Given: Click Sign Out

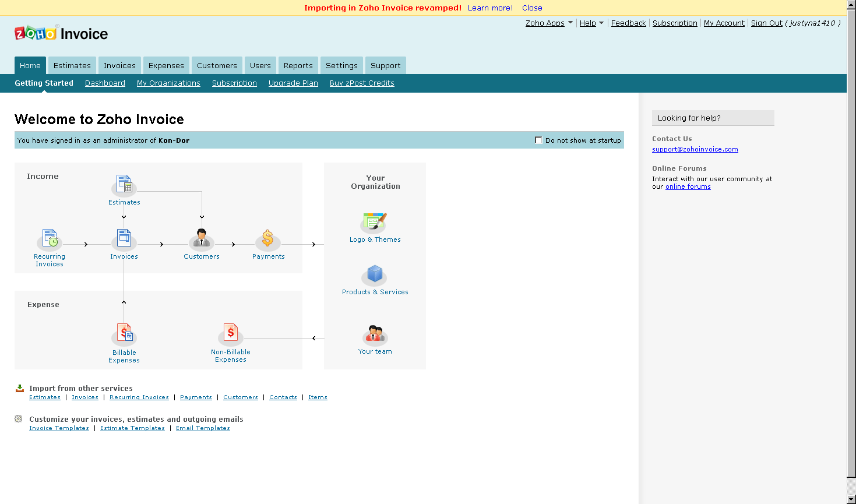Looking at the screenshot, I should [x=767, y=23].
